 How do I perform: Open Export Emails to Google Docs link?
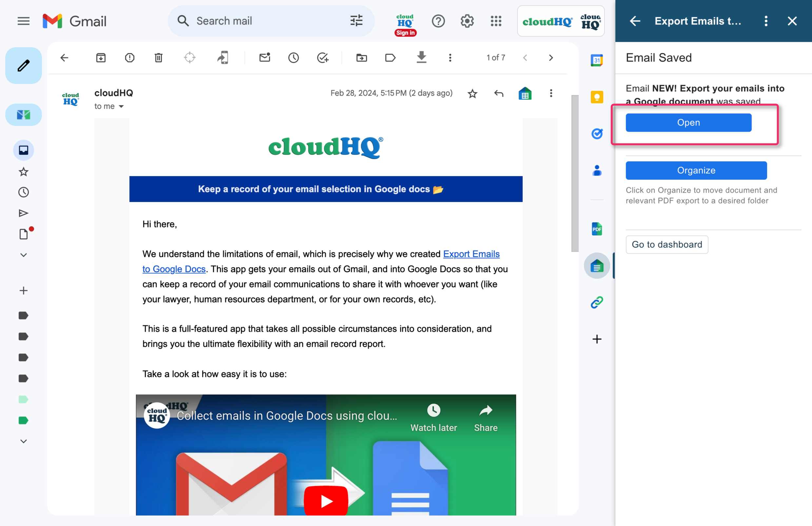pos(321,261)
